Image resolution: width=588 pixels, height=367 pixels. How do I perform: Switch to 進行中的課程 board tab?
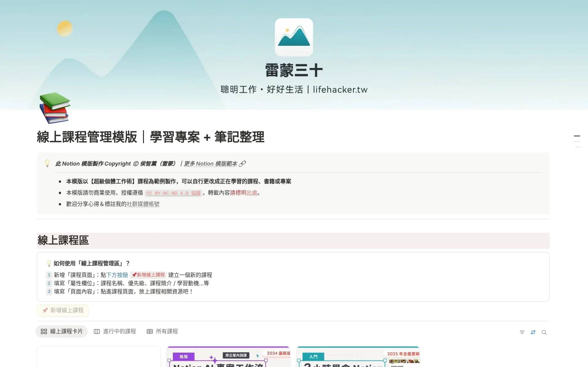pyautogui.click(x=115, y=331)
